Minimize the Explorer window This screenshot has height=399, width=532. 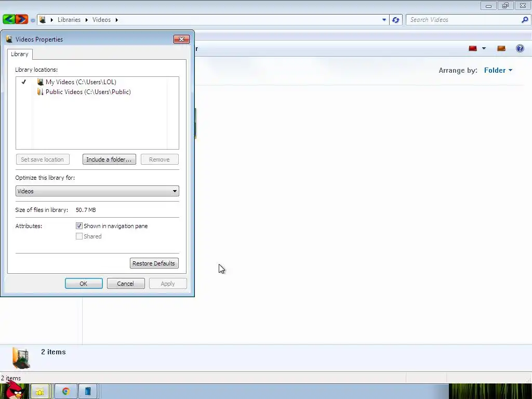click(x=488, y=6)
